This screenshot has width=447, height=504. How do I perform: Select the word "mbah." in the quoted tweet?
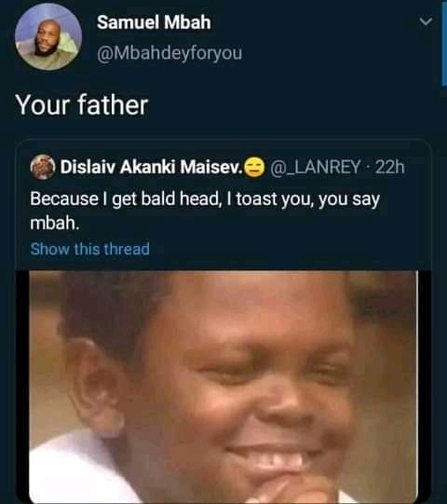(x=55, y=223)
